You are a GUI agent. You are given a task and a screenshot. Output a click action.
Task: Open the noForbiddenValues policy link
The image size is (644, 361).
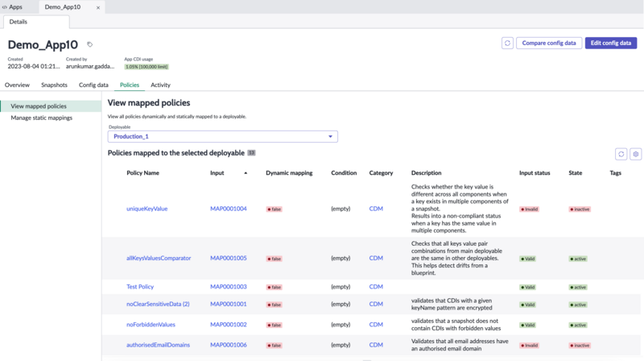(151, 325)
